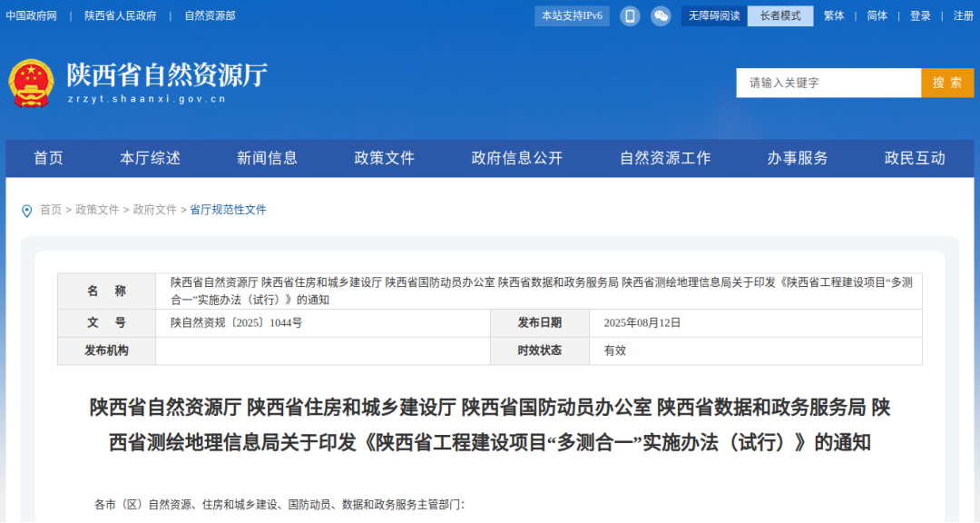The height and width of the screenshot is (523, 980).
Task: Open the WeChat icon in top bar
Action: (x=661, y=15)
